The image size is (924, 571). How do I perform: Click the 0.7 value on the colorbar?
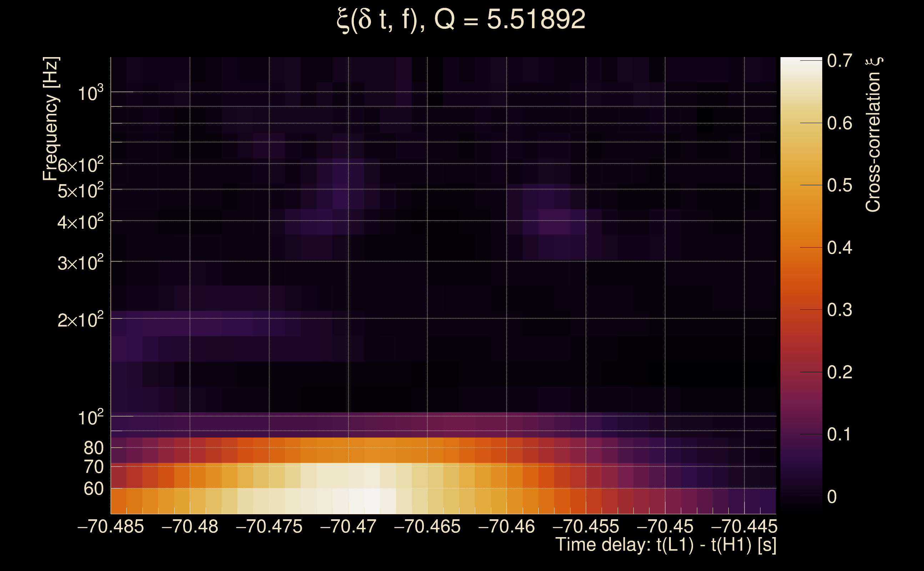(x=839, y=61)
